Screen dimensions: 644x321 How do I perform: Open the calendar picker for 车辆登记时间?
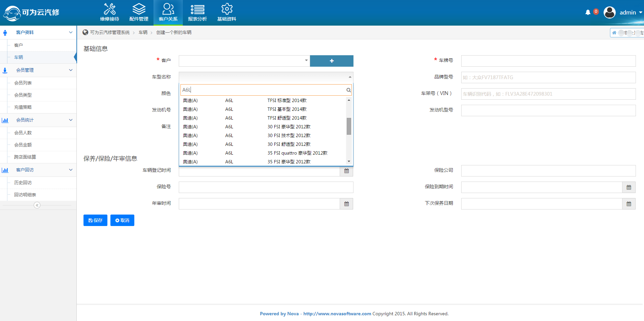coord(346,171)
